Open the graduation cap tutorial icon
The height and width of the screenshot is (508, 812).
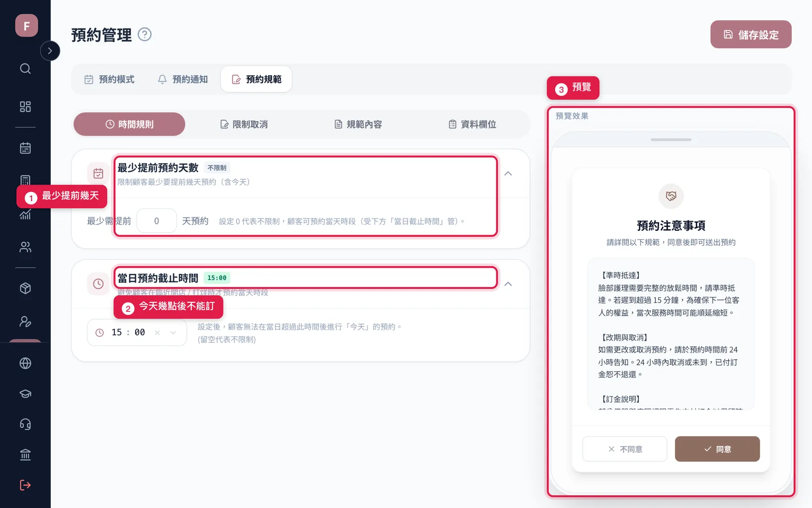pos(25,394)
